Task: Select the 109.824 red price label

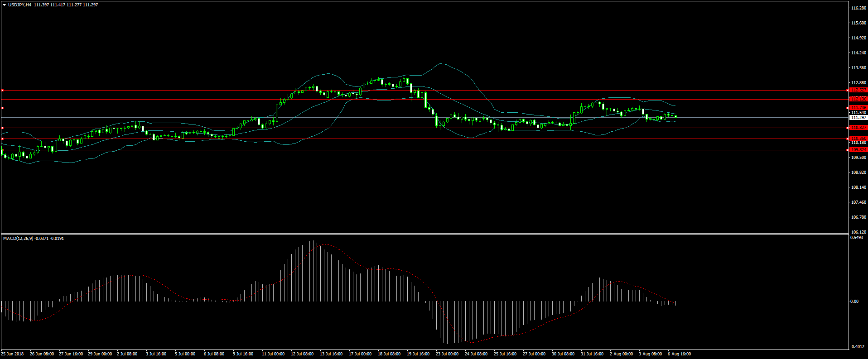Action: click(x=858, y=150)
